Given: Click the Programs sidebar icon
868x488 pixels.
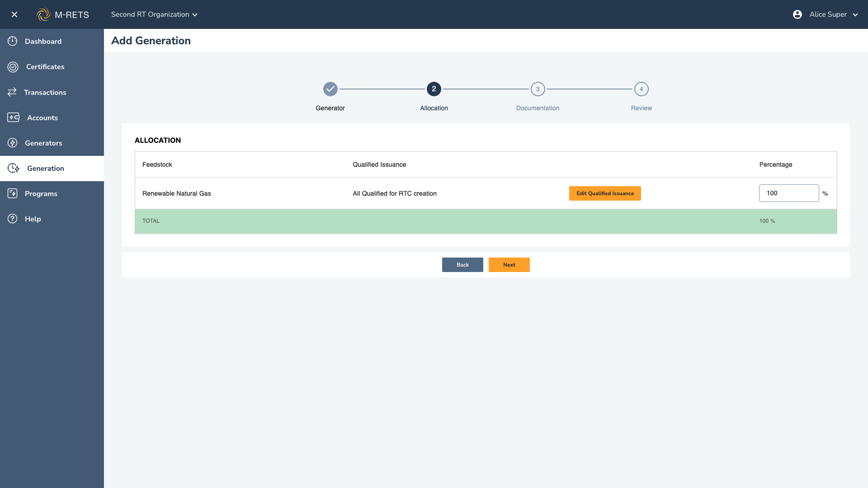Looking at the screenshot, I should 12,193.
